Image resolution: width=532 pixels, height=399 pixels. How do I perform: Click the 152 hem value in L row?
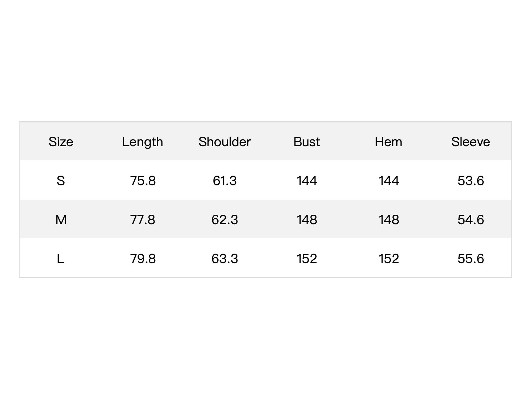[x=389, y=259]
